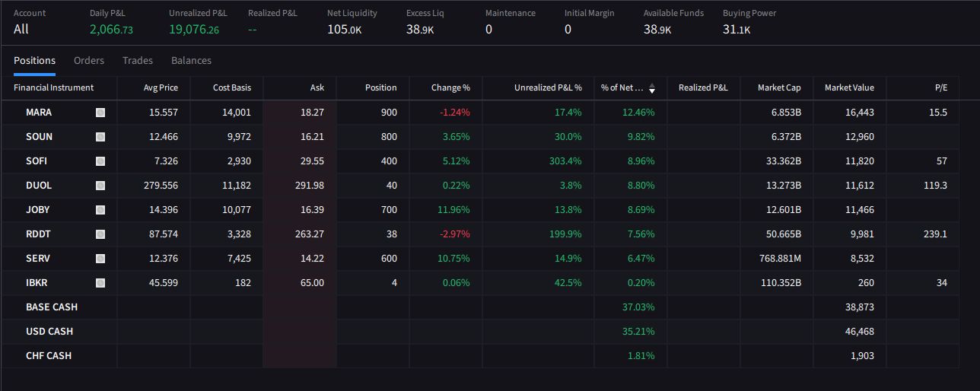The width and height of the screenshot is (980, 391).
Task: Click Realized P&L summary dash value
Action: [253, 30]
